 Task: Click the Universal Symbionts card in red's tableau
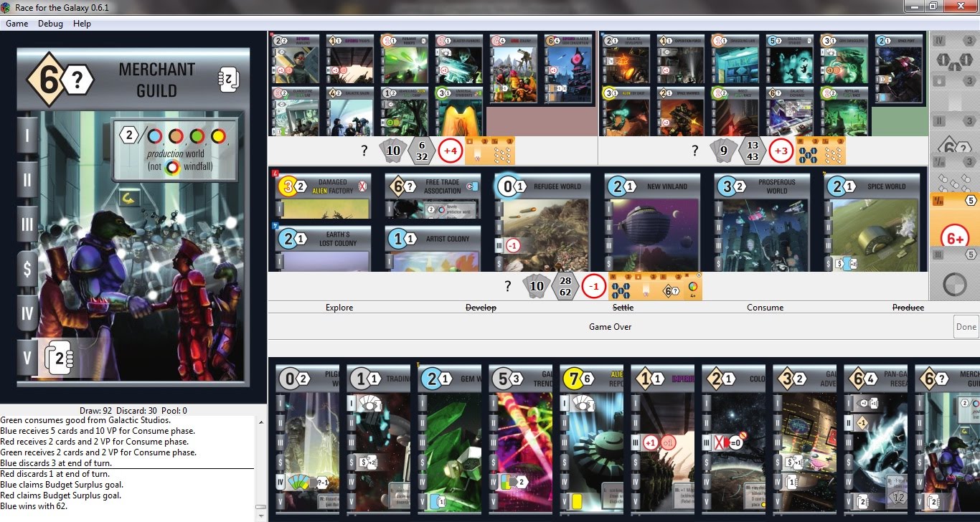click(x=458, y=111)
